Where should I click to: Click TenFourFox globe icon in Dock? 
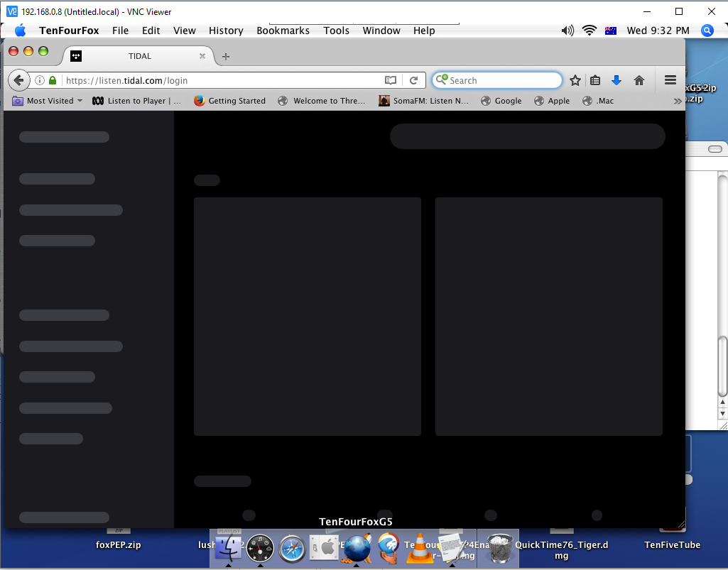pos(357,549)
